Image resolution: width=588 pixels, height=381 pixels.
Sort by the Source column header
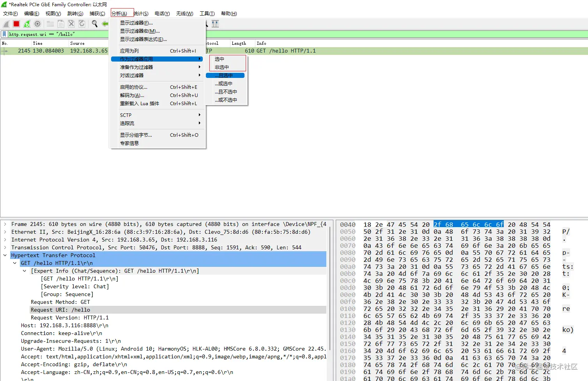[89, 43]
